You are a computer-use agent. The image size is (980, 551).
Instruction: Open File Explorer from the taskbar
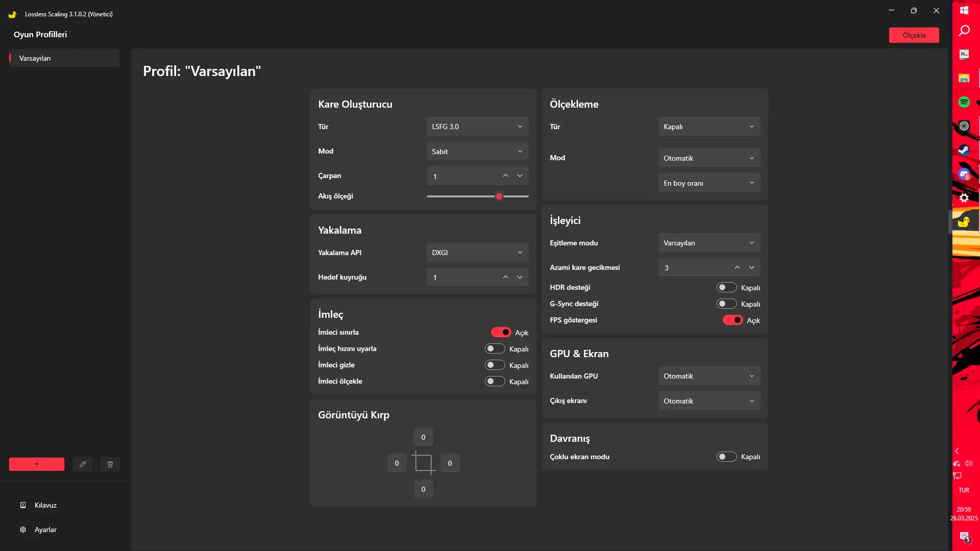tap(964, 78)
